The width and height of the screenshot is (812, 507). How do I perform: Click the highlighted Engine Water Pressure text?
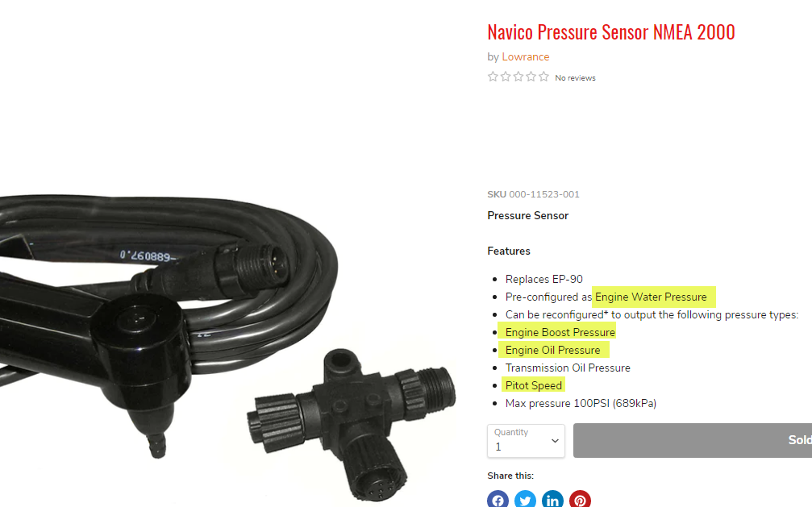click(x=651, y=297)
